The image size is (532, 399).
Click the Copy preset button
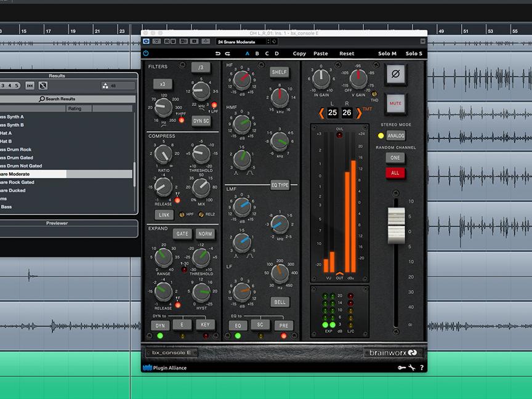click(x=299, y=54)
